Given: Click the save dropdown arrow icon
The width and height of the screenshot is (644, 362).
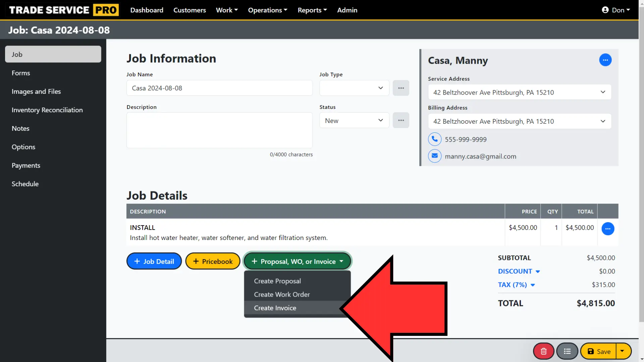Looking at the screenshot, I should (623, 351).
